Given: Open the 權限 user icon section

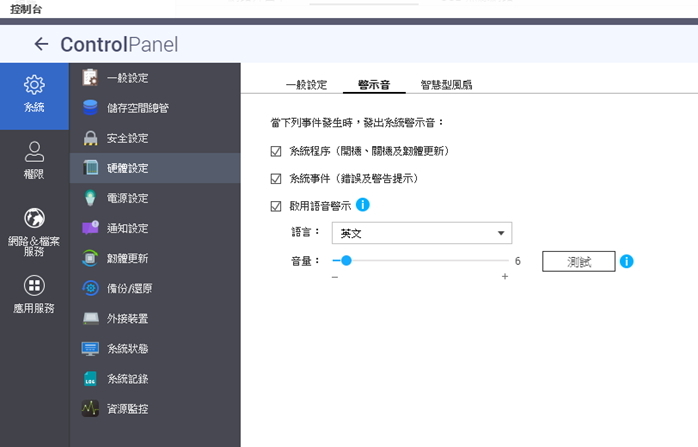Looking at the screenshot, I should (34, 151).
